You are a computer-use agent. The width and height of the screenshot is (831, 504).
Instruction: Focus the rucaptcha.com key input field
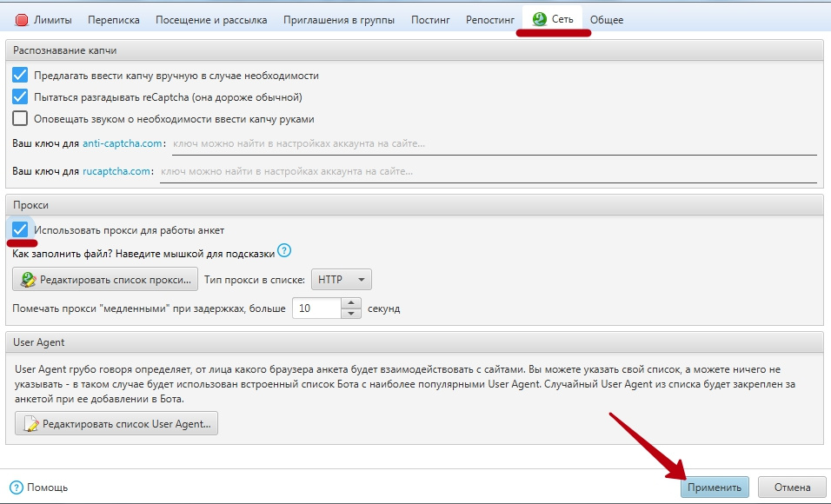[x=487, y=171]
